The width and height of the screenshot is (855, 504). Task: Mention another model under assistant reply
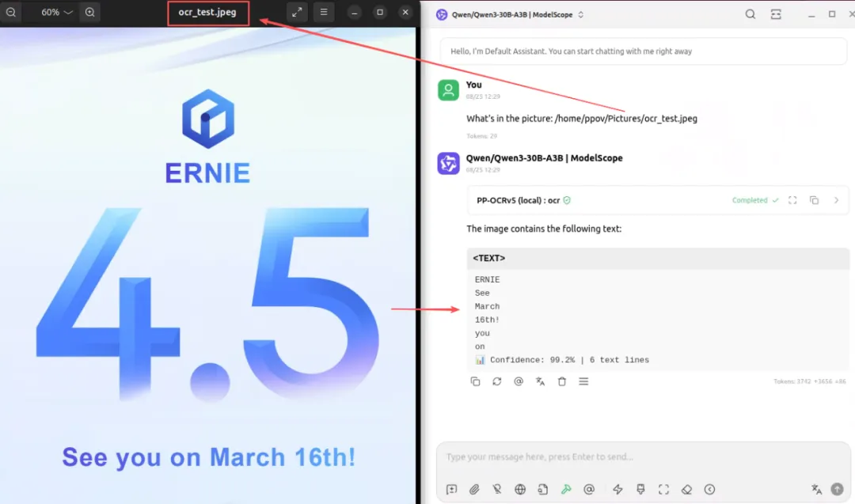pos(519,381)
